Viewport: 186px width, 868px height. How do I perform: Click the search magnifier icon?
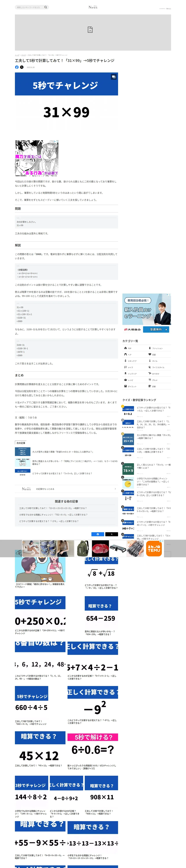(x=46, y=7)
